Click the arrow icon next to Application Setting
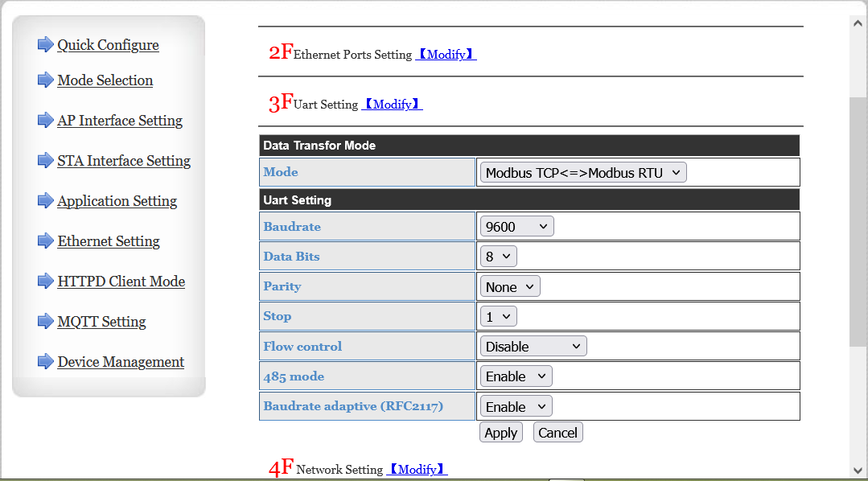868x481 pixels. point(45,201)
